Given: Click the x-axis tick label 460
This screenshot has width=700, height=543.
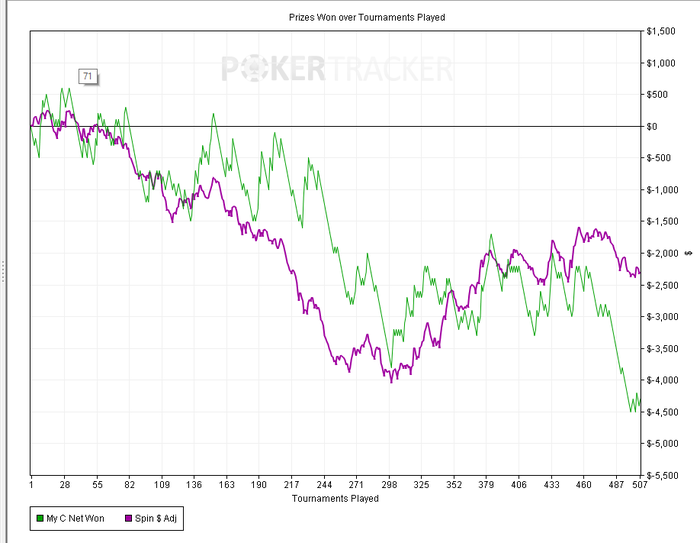Looking at the screenshot, I should point(583,485).
